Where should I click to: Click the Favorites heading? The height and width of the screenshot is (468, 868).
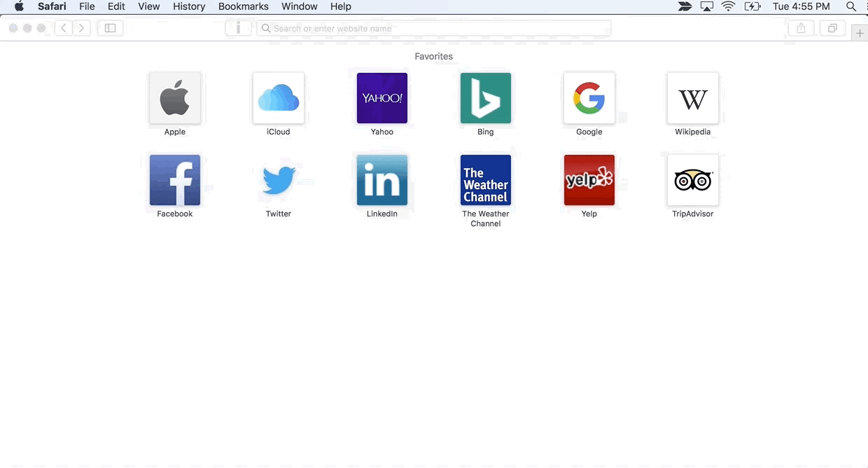[x=434, y=56]
